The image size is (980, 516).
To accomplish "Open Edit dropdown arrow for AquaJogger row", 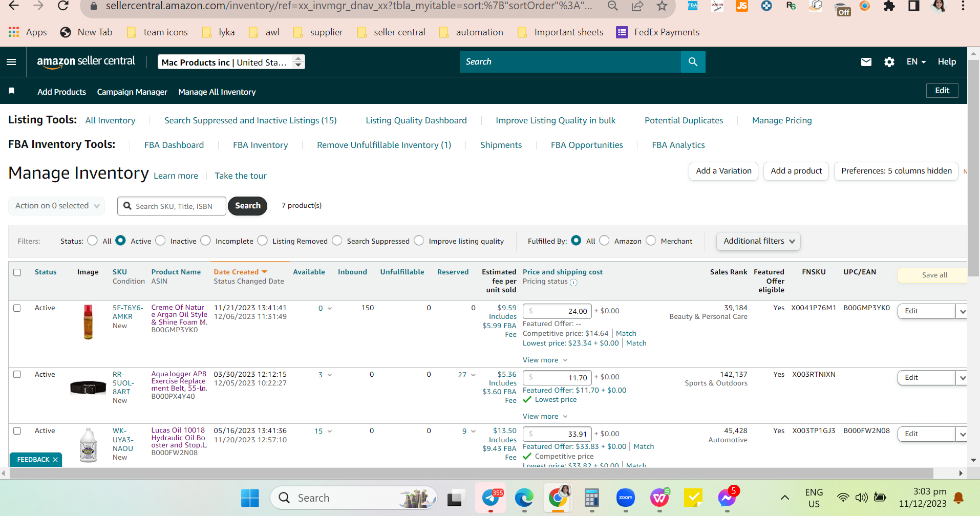I will point(962,378).
